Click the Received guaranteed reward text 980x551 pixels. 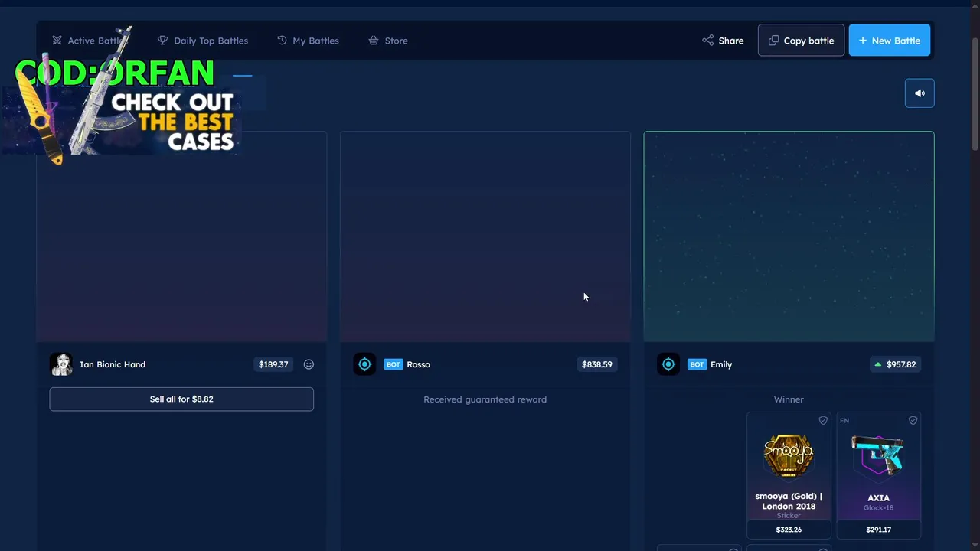[485, 399]
